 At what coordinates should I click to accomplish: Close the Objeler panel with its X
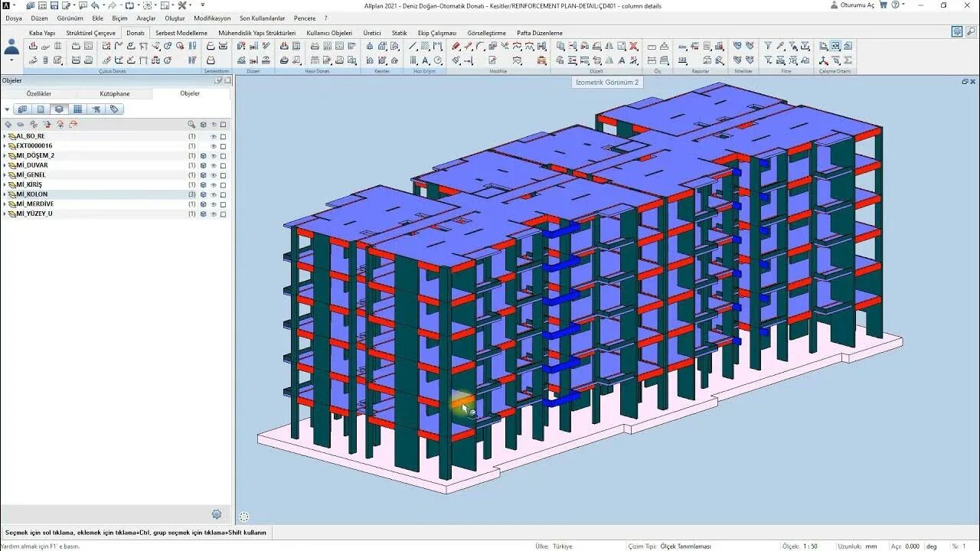tap(226, 80)
